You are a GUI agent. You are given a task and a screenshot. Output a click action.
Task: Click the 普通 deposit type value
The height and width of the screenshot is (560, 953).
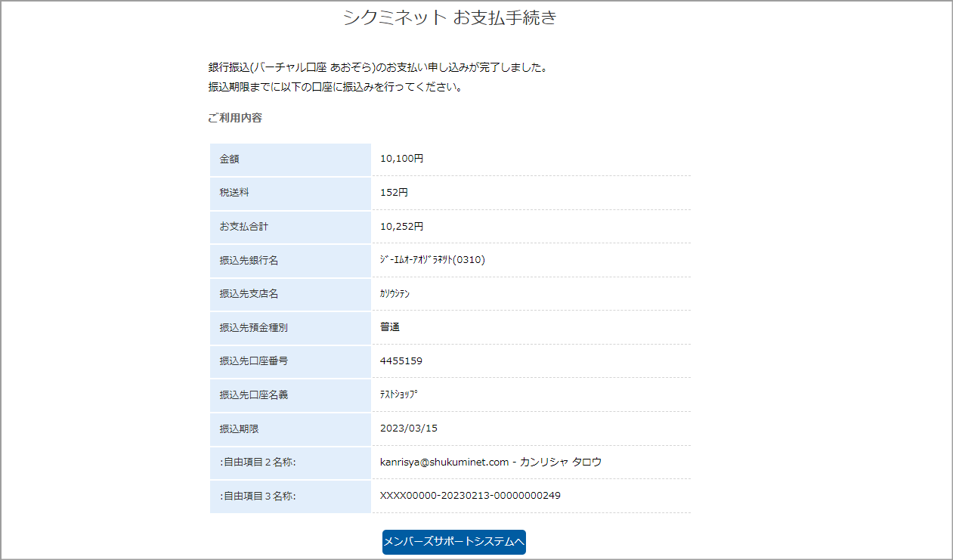389,327
